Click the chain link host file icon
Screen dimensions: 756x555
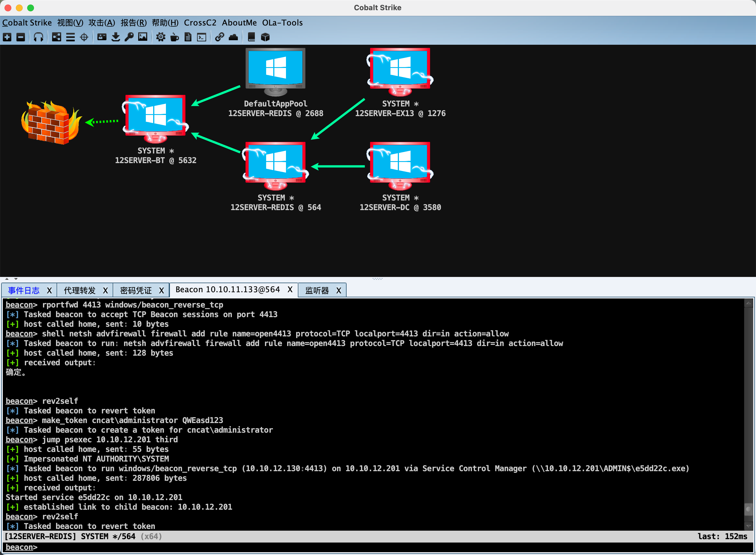(219, 37)
